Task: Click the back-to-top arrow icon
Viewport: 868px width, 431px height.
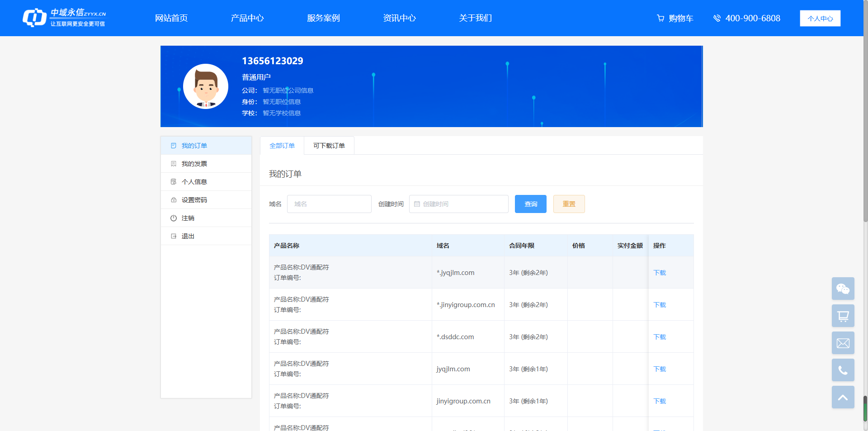Action: click(x=842, y=397)
